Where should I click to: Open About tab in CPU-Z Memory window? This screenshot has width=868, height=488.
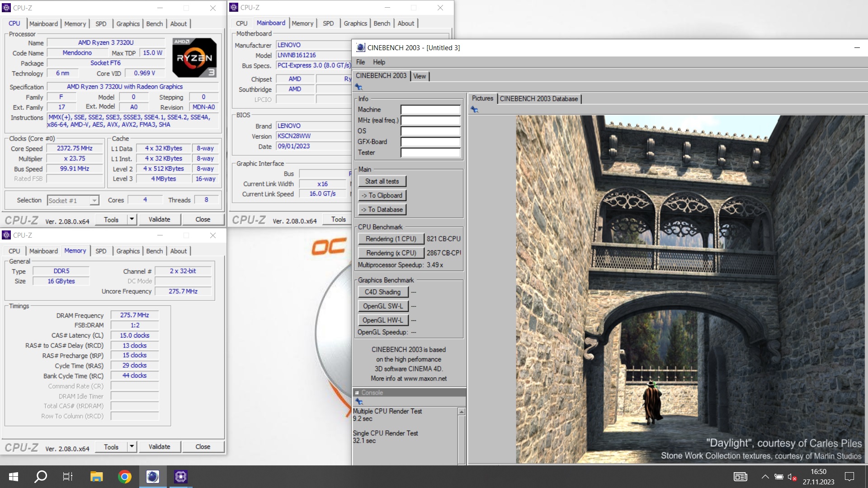click(178, 251)
